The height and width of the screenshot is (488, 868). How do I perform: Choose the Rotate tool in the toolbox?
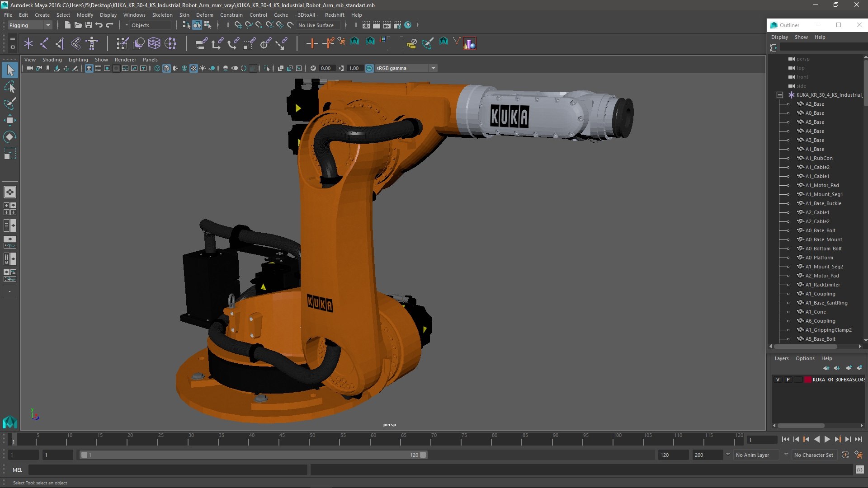tap(10, 137)
